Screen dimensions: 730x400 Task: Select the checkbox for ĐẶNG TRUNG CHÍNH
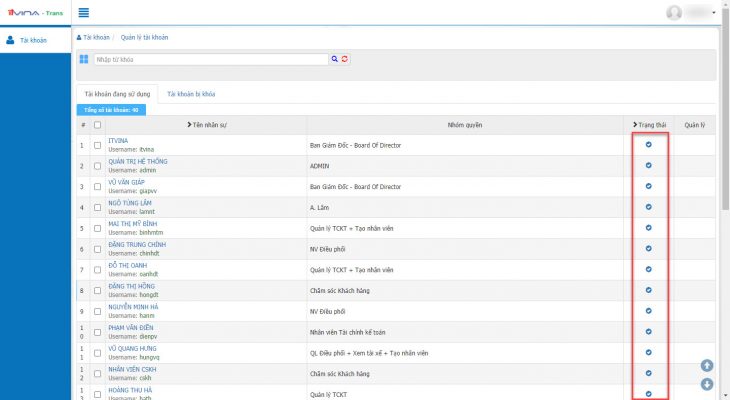[97, 249]
